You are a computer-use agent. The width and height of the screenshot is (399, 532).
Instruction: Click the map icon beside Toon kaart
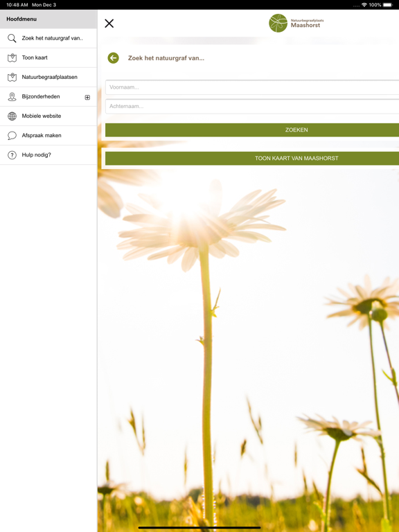click(x=12, y=57)
